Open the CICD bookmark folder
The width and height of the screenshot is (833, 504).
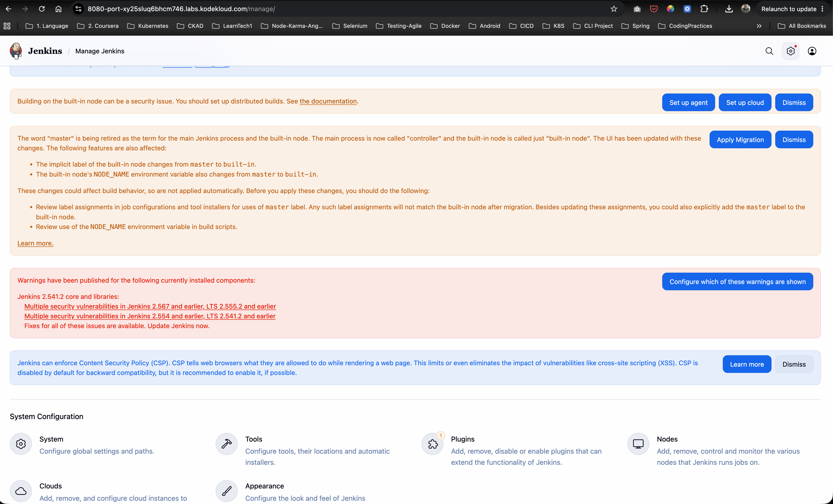click(521, 26)
